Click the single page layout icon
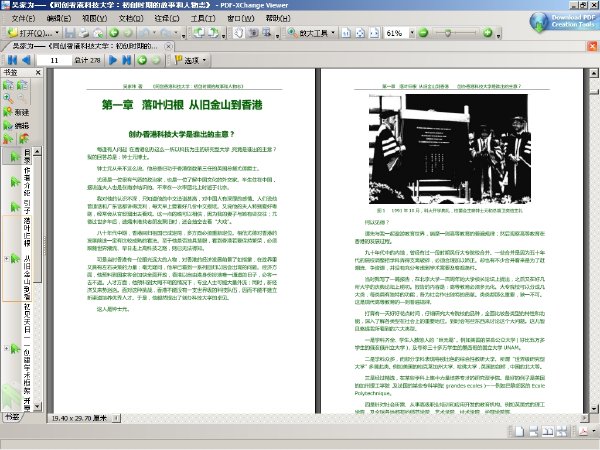Viewport: 600px width, 450px height. (519, 431)
